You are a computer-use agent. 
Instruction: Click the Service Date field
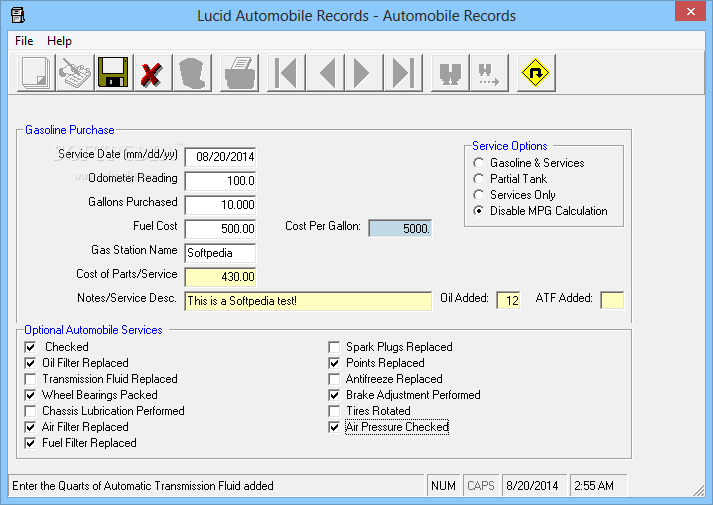(220, 157)
